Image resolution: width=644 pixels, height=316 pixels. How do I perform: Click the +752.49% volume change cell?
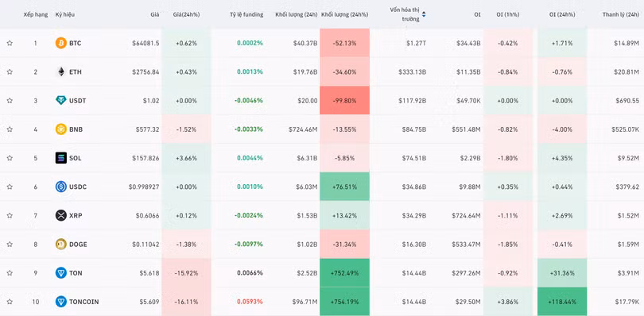[x=344, y=273]
